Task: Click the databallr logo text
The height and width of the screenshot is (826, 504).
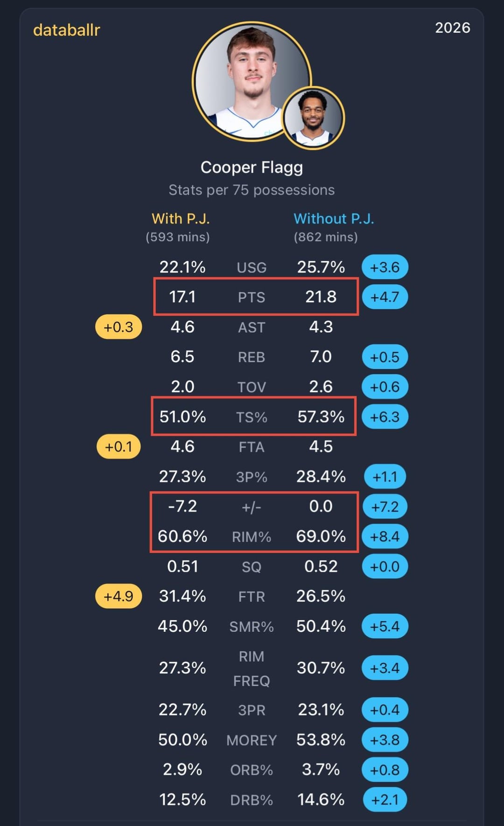Action: tap(67, 30)
